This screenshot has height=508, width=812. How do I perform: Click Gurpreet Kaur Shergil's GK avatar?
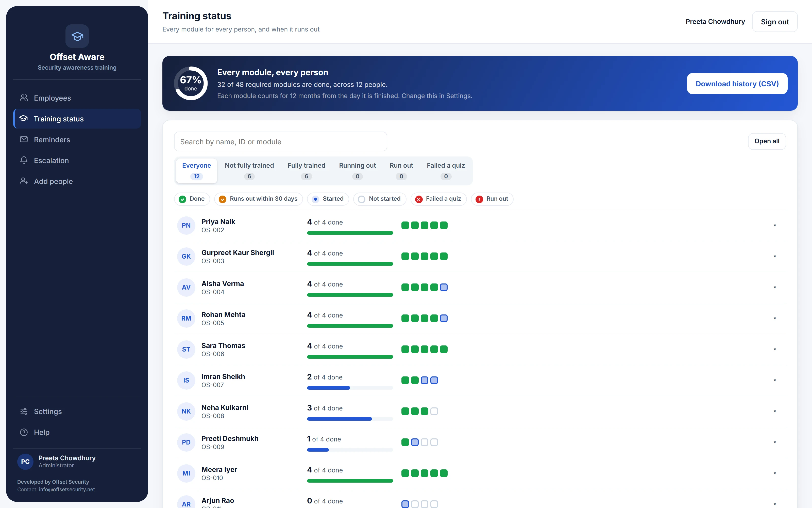coord(186,256)
